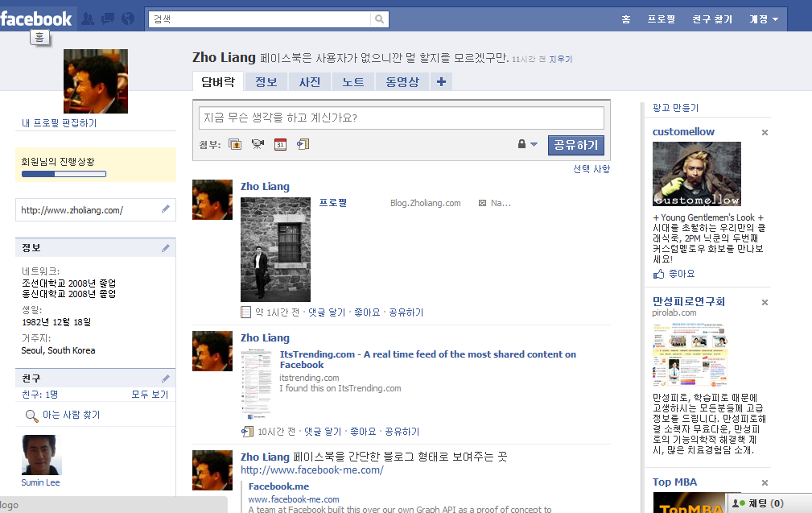This screenshot has height=513, width=812.
Task: Click the ItsTrending.com headline link
Action: (x=428, y=359)
